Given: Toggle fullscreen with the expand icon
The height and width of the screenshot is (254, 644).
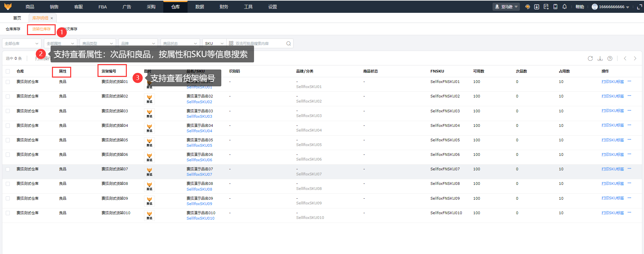Looking at the screenshot, I should [x=639, y=7].
